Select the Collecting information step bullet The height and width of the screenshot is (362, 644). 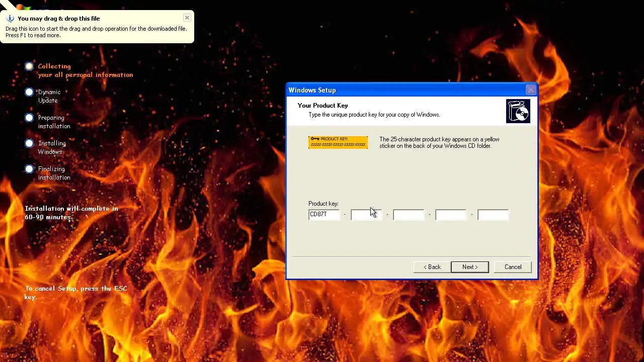29,66
